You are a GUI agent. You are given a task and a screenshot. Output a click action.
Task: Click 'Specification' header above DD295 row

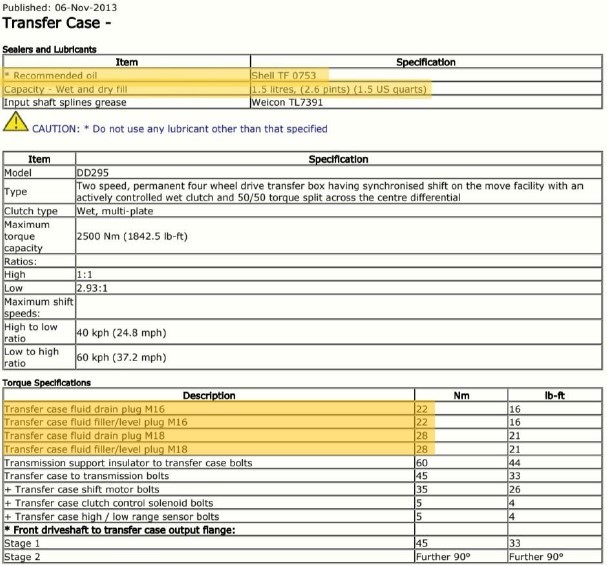pos(338,159)
